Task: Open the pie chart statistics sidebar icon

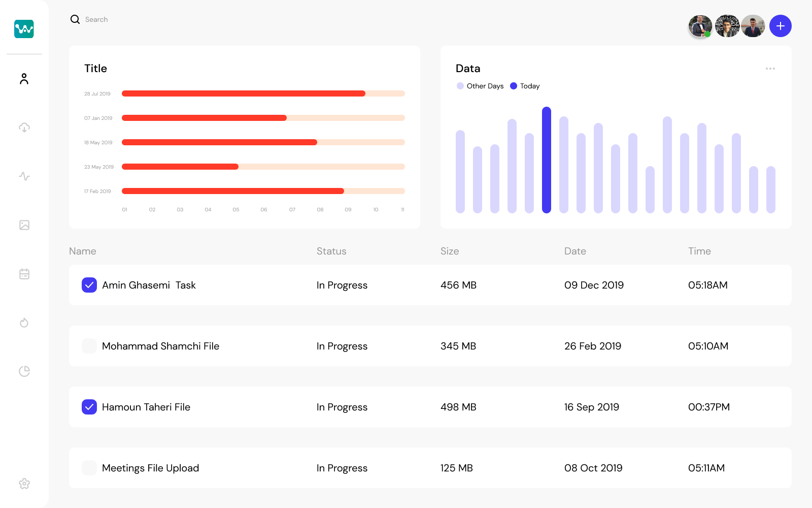Action: [x=24, y=371]
